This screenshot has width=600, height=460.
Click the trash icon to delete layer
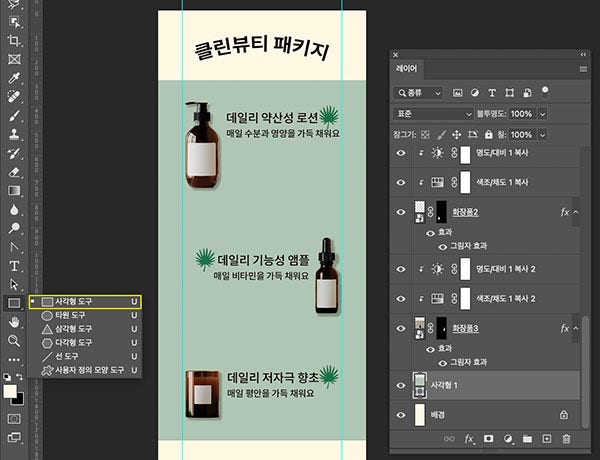click(566, 439)
